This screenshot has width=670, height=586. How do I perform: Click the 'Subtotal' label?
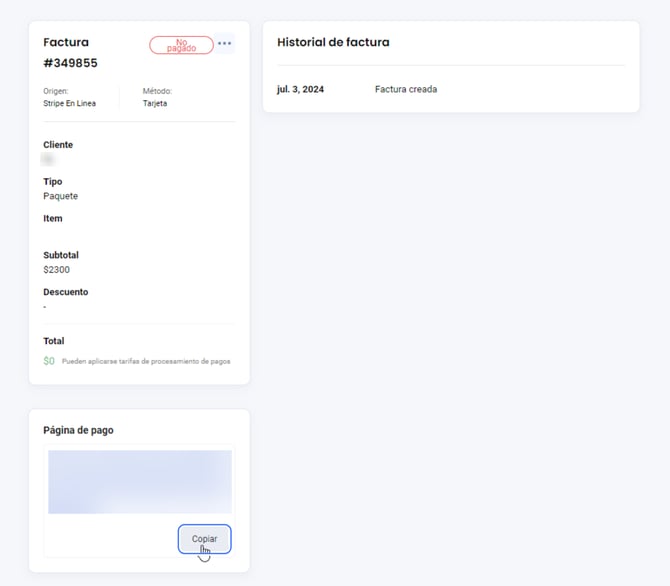pos(61,255)
